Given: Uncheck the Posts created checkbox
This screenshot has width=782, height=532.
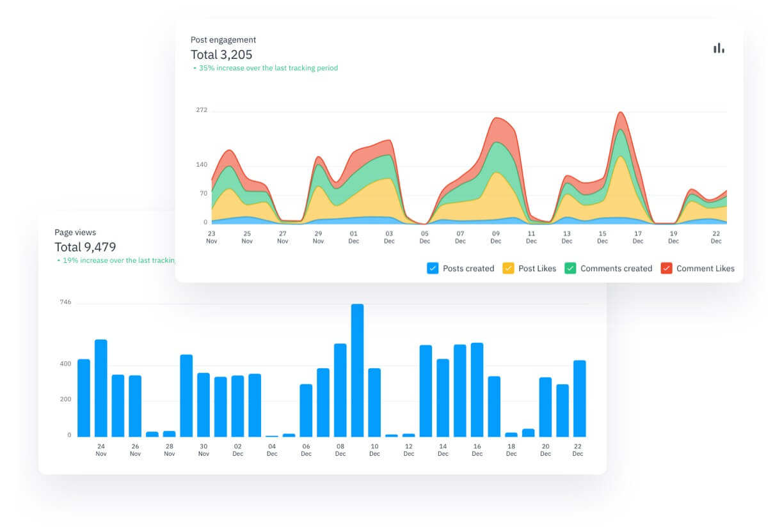Looking at the screenshot, I should click(x=433, y=269).
